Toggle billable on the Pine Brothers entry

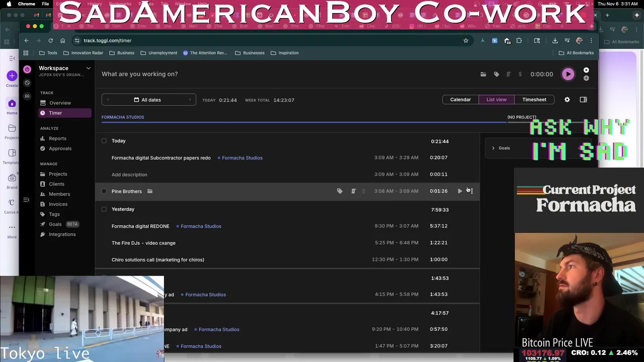click(364, 191)
